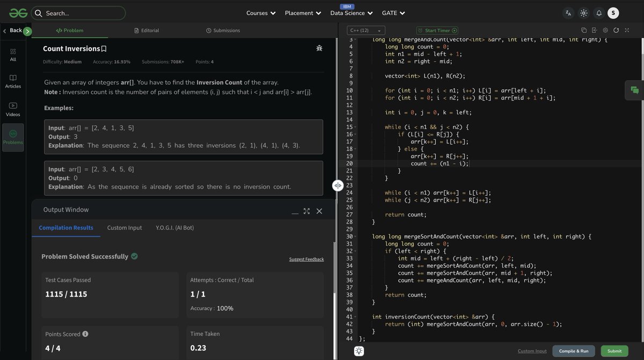
Task: Open the Y.O.G.I. (AI Bot) tab
Action: (175, 228)
